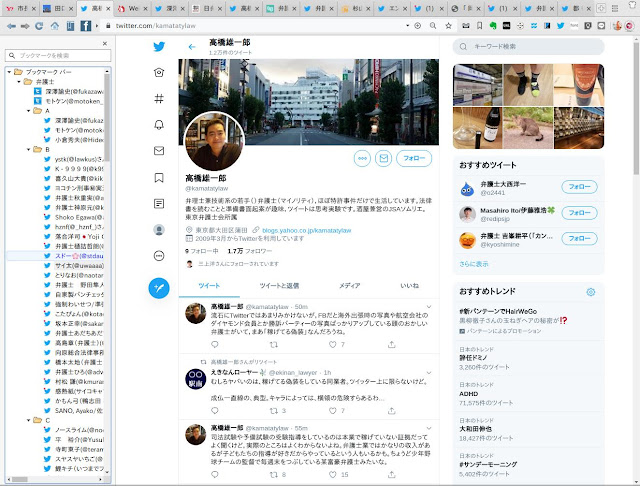Collapse the C folder in bookmarks tree
The image size is (640, 486).
point(29,420)
